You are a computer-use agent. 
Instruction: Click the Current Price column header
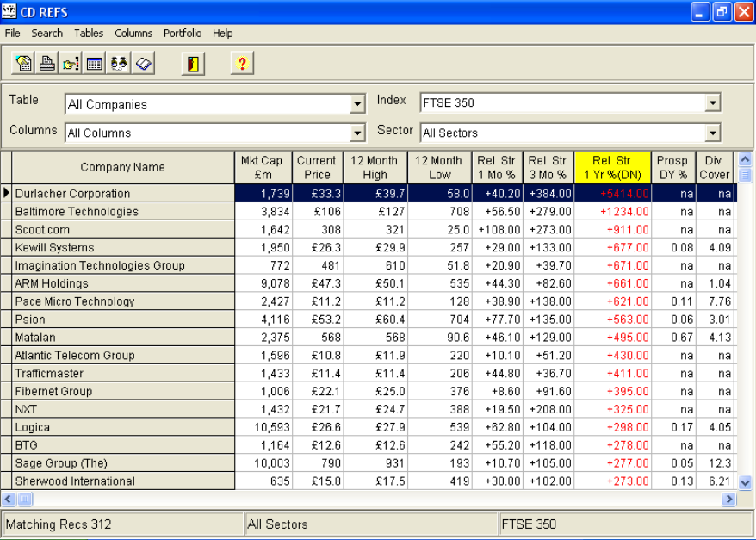click(x=318, y=167)
